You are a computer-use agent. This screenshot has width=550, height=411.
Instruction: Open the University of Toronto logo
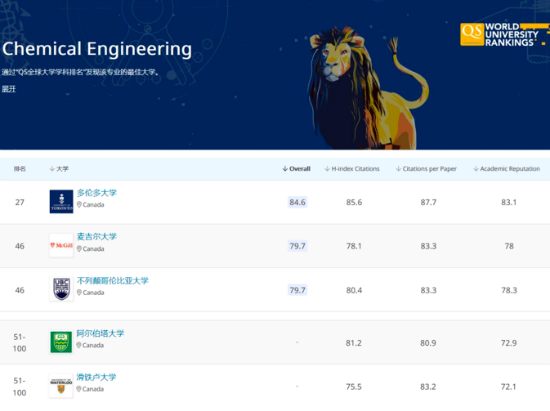point(61,202)
